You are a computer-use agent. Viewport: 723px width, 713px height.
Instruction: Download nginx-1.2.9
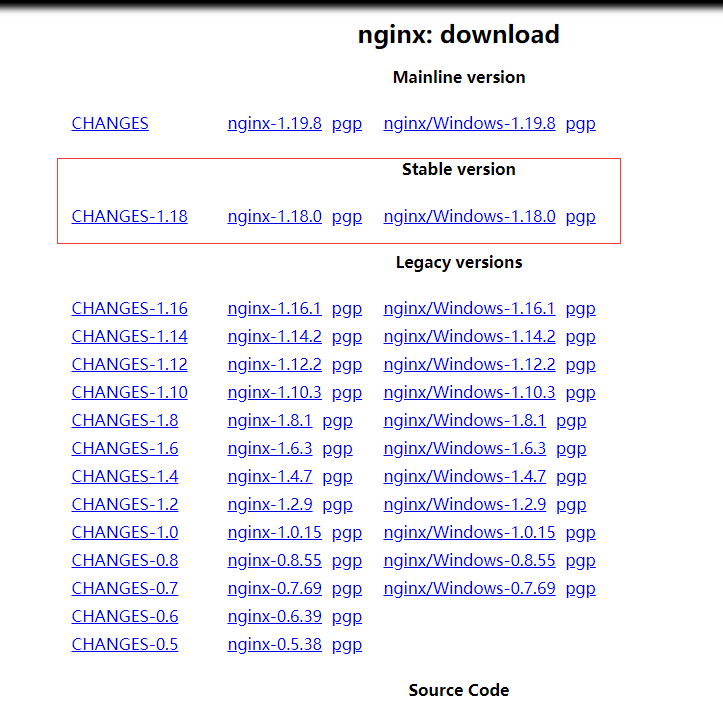(x=270, y=504)
